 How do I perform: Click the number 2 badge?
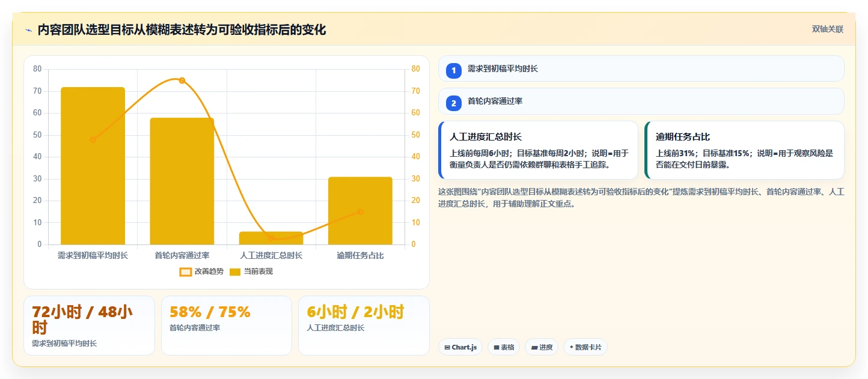pyautogui.click(x=454, y=103)
